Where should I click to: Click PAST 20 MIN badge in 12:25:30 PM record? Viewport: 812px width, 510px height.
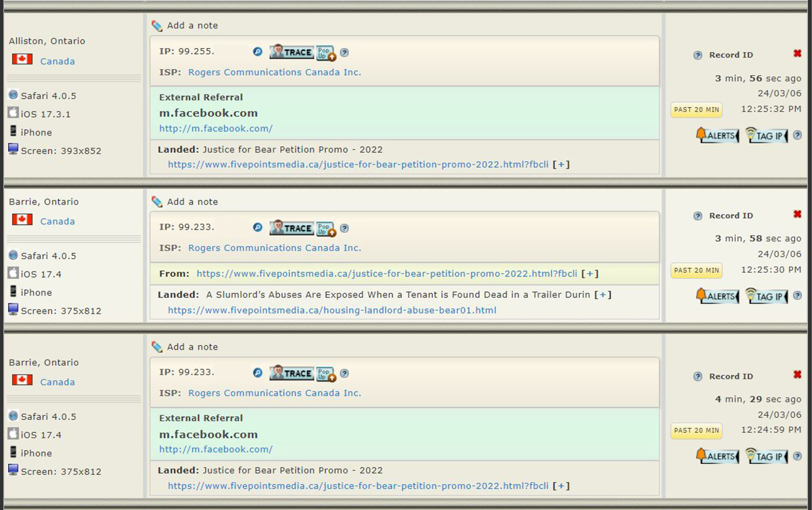(696, 270)
